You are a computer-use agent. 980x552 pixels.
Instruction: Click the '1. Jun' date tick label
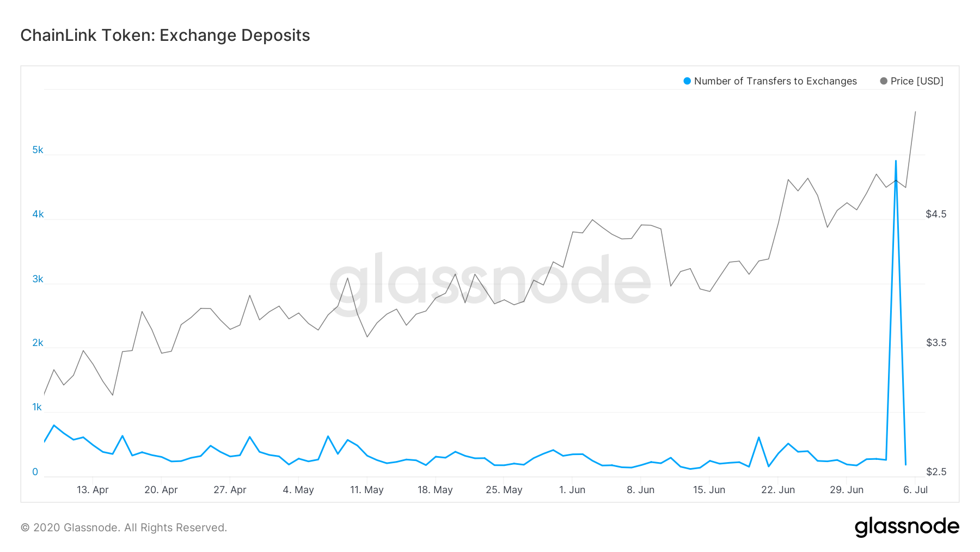point(572,490)
